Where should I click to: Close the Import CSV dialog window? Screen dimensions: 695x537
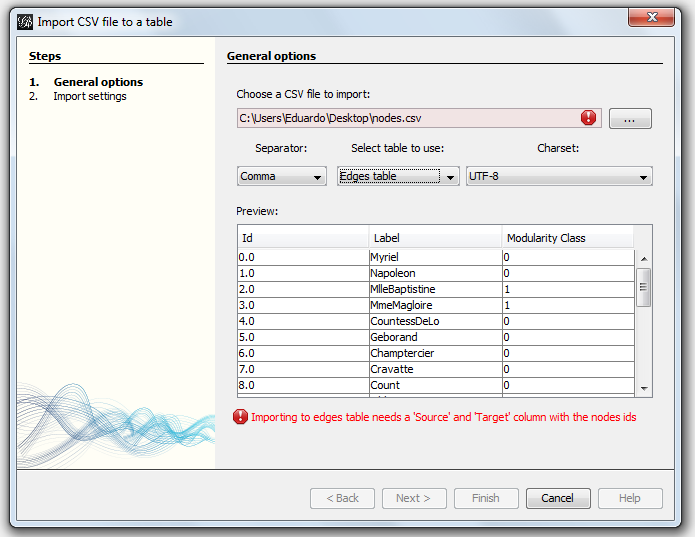(x=654, y=18)
